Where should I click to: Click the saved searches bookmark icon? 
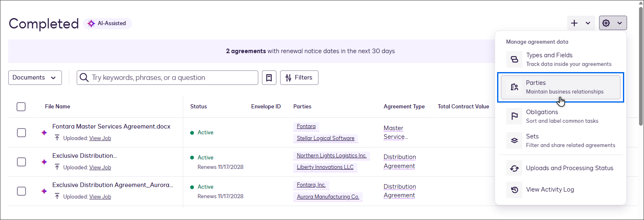[269, 77]
